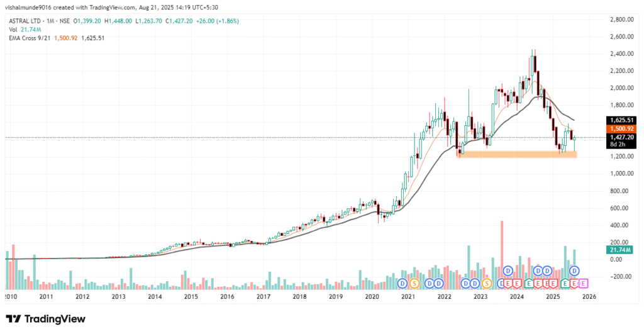Image resolution: width=644 pixels, height=334 pixels.
Task: Click the low price L1,263.70
Action: (x=148, y=21)
